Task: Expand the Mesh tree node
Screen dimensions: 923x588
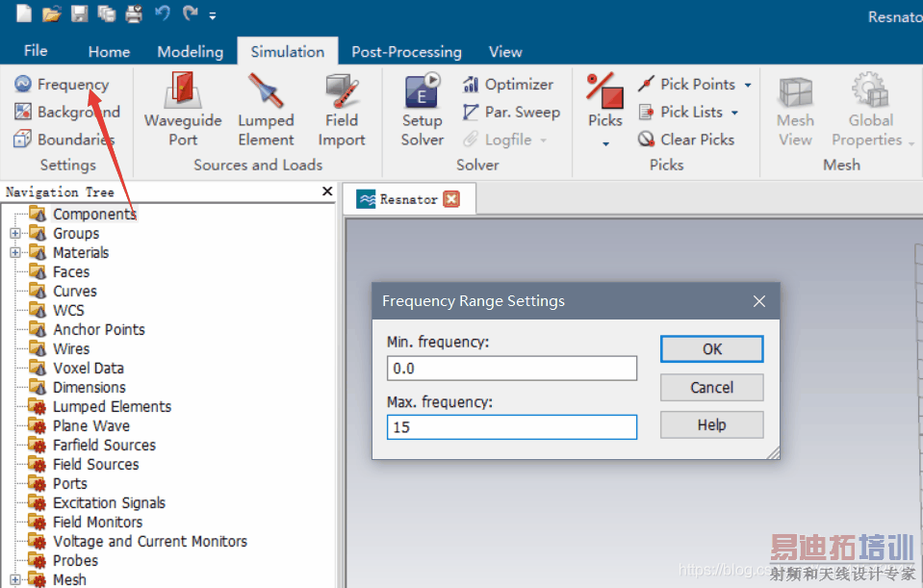Action: 15,579
